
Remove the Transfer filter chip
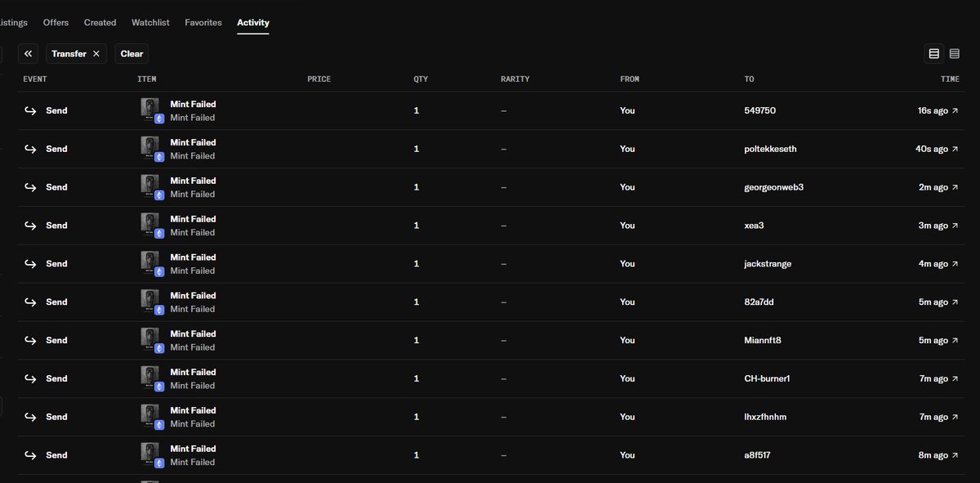96,54
